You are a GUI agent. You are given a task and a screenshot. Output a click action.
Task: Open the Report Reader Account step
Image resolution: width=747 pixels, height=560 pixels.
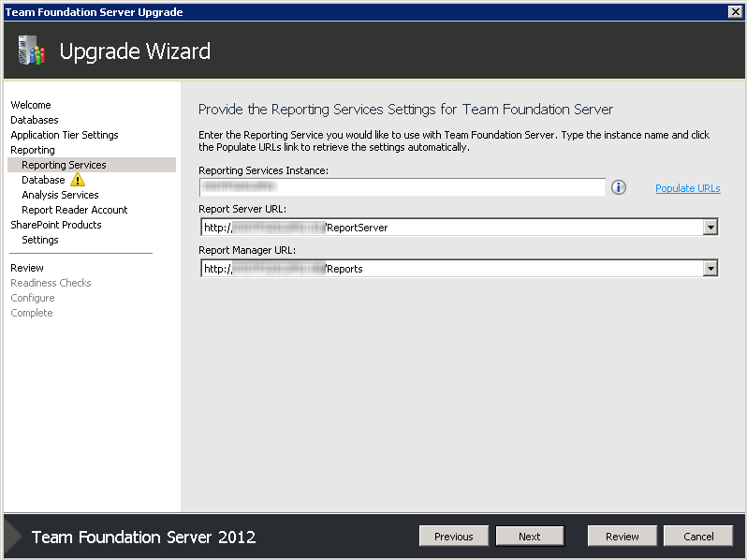point(74,210)
